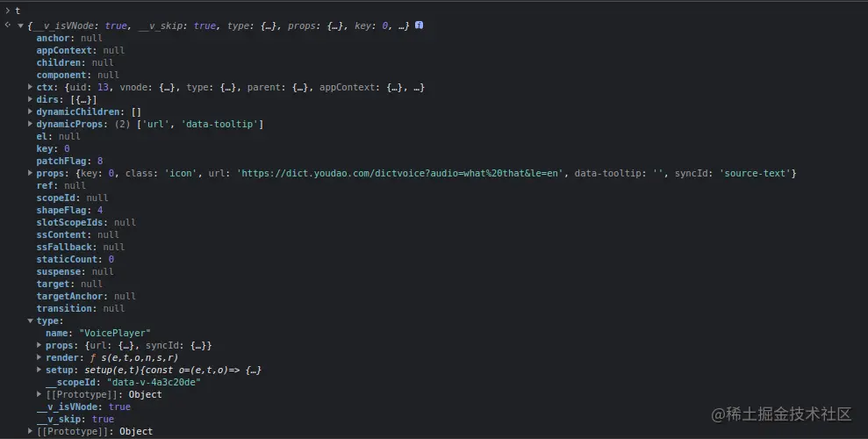Click the __scopeId "data-v-4a3c20de" value
Screen dimensions: 868x439
click(154, 383)
